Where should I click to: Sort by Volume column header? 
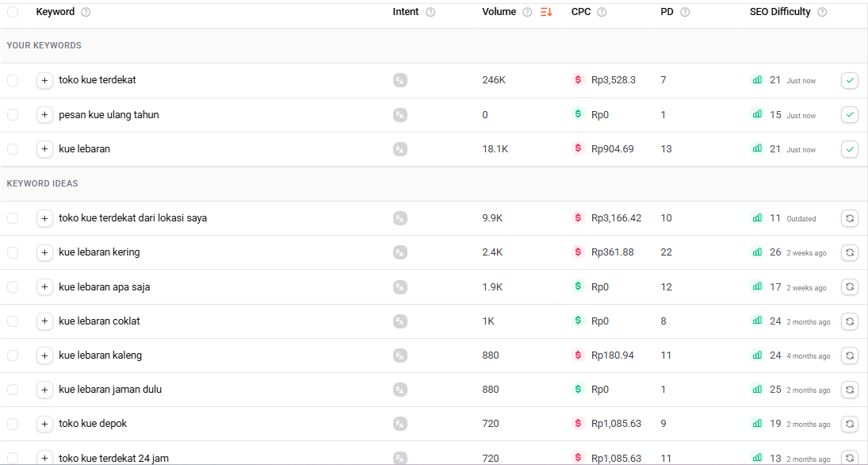(x=499, y=12)
